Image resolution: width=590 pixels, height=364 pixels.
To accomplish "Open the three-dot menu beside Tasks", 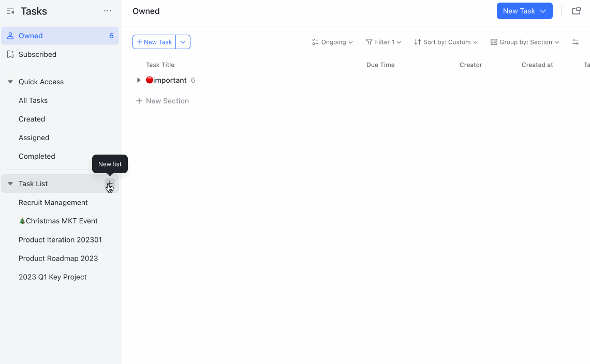I will click(107, 10).
